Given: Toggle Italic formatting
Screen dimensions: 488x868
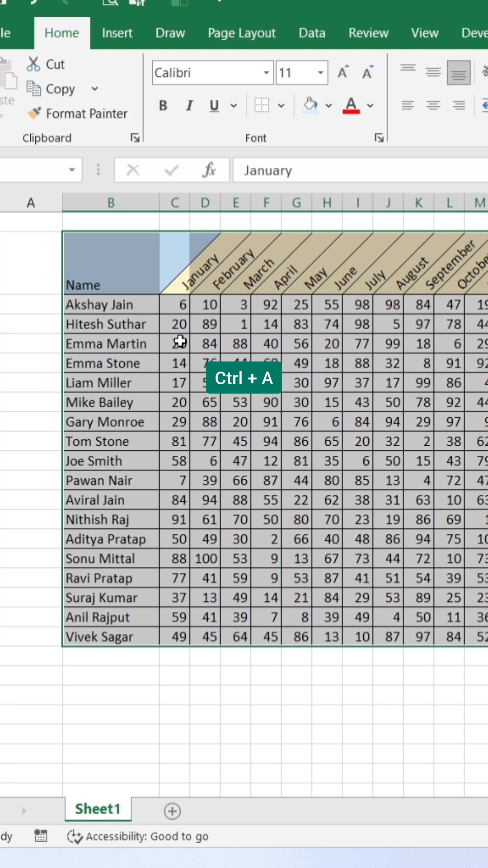Looking at the screenshot, I should pyautogui.click(x=189, y=106).
